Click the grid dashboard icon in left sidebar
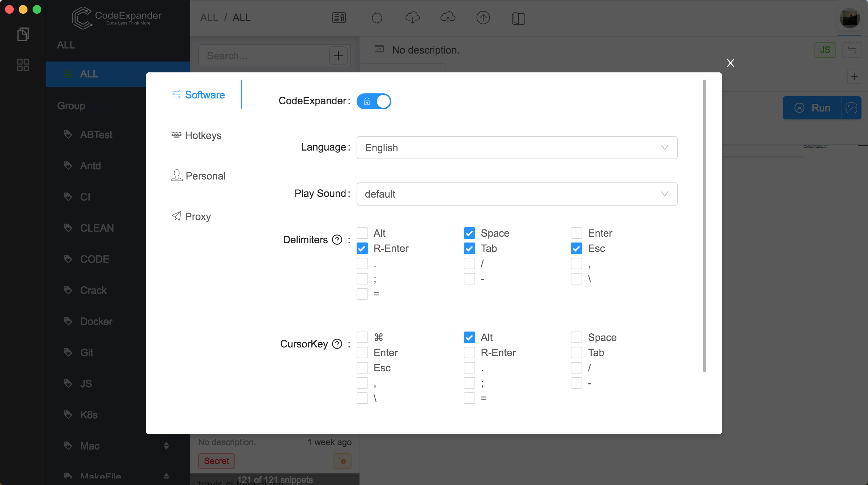The width and height of the screenshot is (868, 485). pyautogui.click(x=23, y=66)
